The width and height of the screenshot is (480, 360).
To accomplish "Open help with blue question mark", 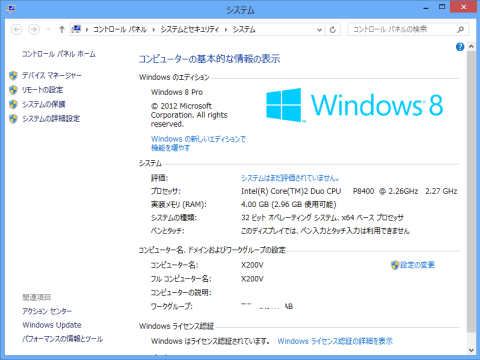I will pos(460,47).
